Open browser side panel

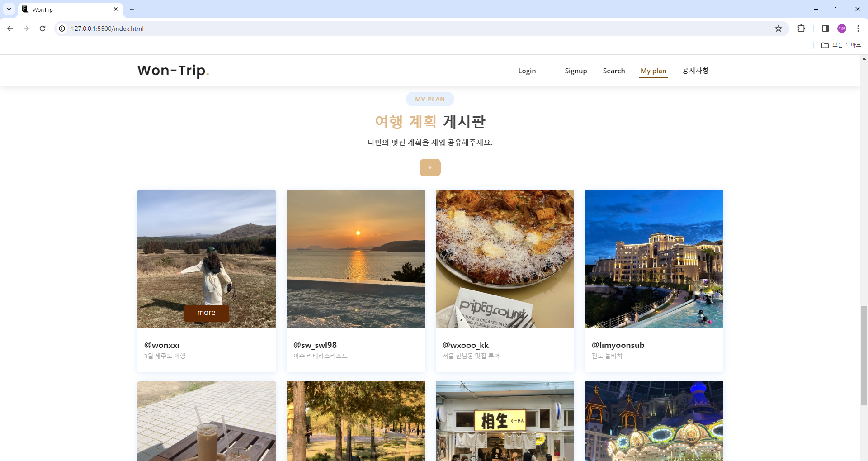pyautogui.click(x=825, y=29)
